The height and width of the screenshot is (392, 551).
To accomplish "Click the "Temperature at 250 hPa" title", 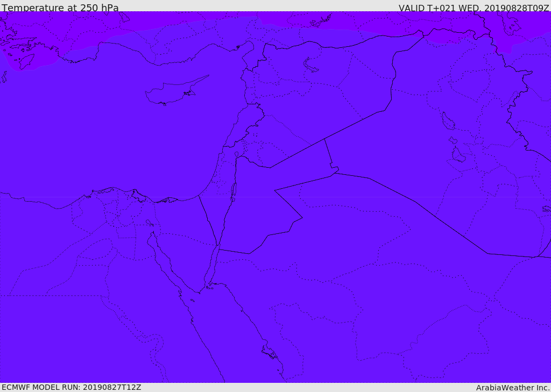I will click(x=60, y=8).
